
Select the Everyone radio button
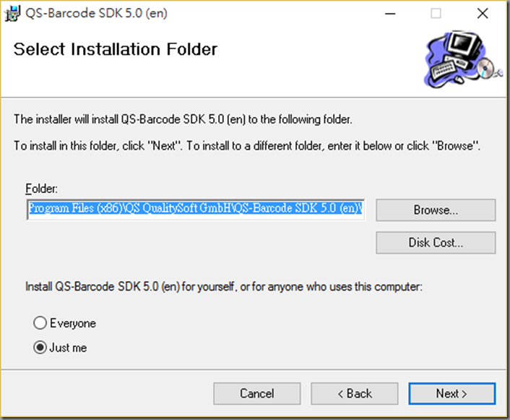(x=40, y=323)
